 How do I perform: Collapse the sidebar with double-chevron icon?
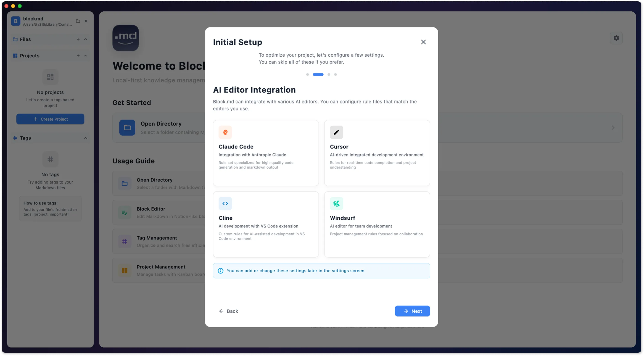pos(86,21)
